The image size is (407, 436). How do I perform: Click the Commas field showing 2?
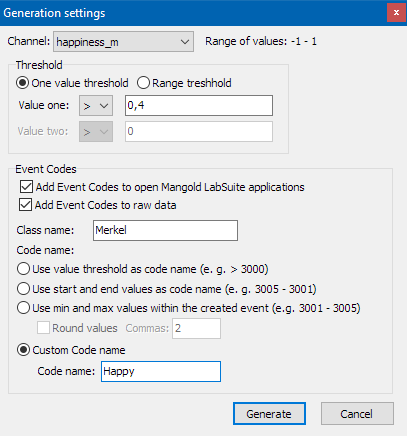196,329
